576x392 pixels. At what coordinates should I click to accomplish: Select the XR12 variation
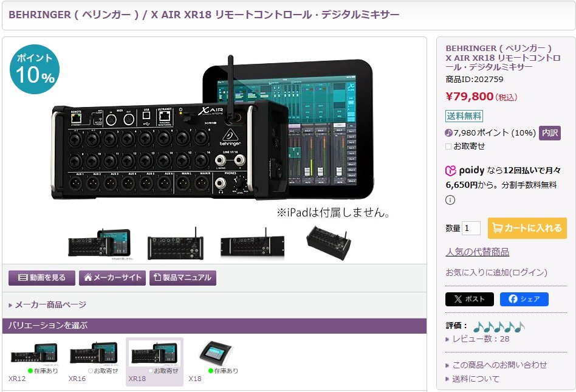coord(33,362)
